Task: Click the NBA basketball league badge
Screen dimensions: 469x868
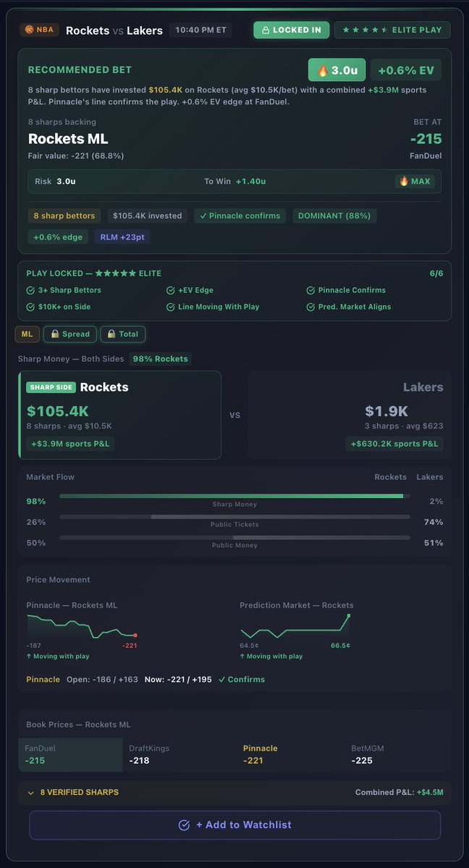Action: coord(39,30)
